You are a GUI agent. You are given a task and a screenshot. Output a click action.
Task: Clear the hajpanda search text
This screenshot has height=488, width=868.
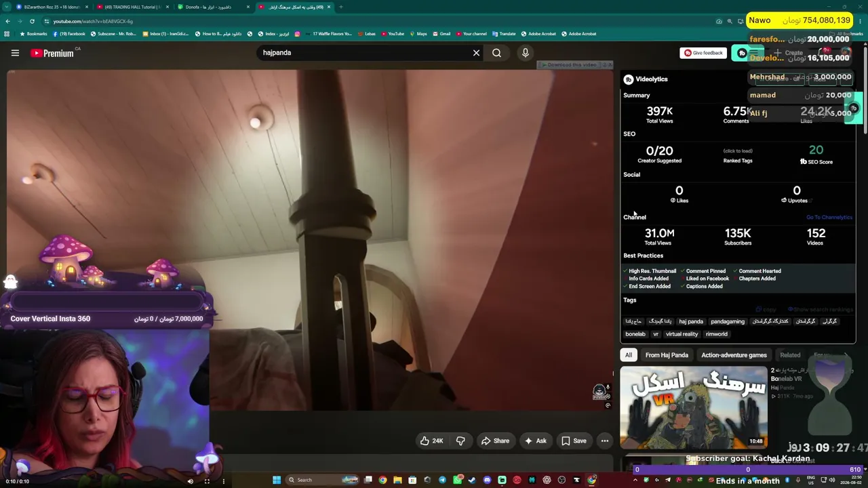click(x=476, y=53)
